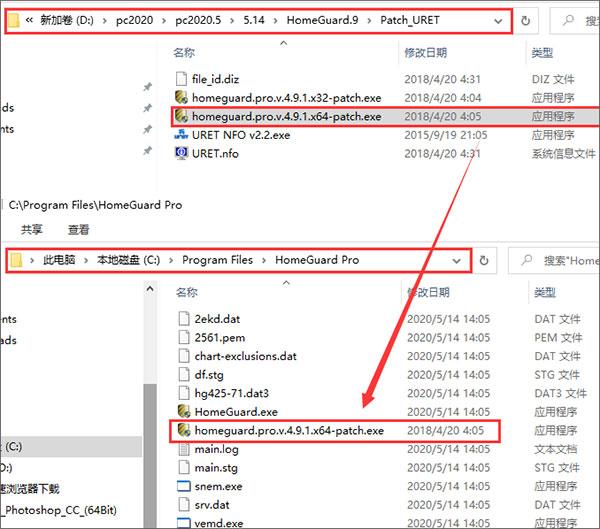The image size is (600, 529).
Task: Click the snem.exe file icon
Action: coord(184,486)
